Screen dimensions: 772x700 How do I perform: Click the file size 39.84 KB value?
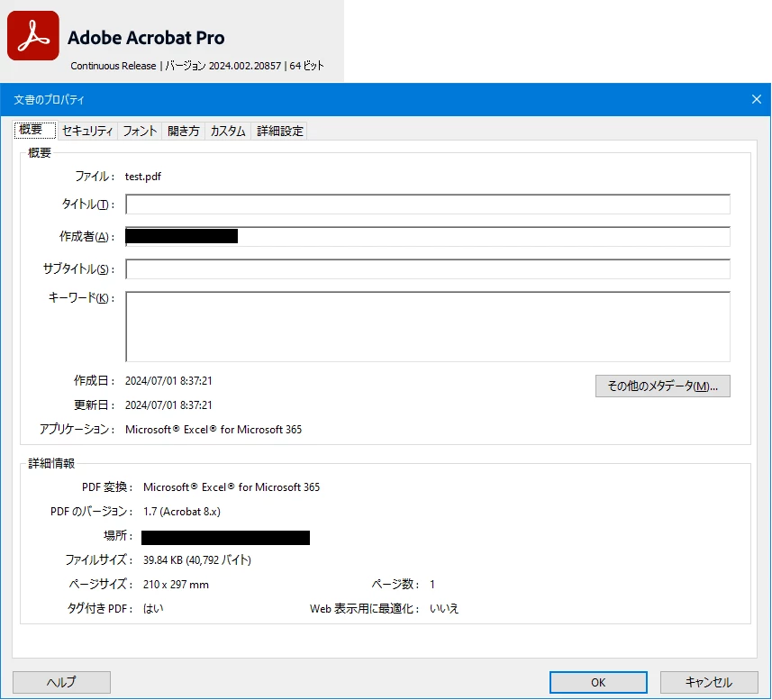pos(197,560)
